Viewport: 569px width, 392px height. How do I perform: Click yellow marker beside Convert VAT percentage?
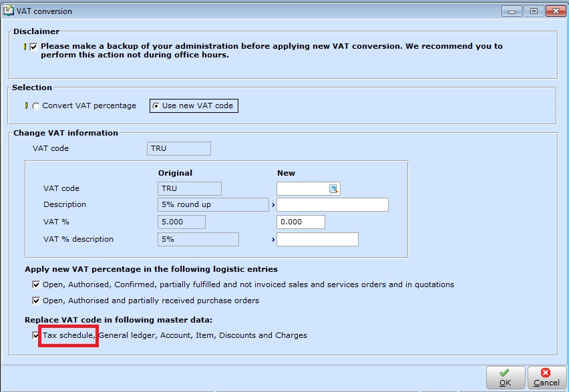pos(25,106)
